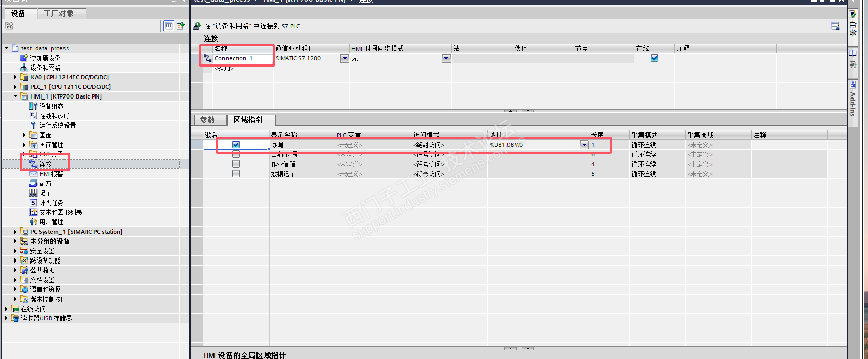Screen dimensions: 868x359
Task: Enable the 数据记录 activation checkbox
Action: [x=236, y=174]
